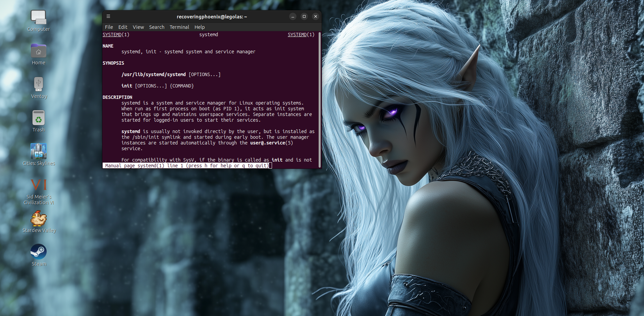
Task: Open the Edit menu
Action: click(123, 27)
